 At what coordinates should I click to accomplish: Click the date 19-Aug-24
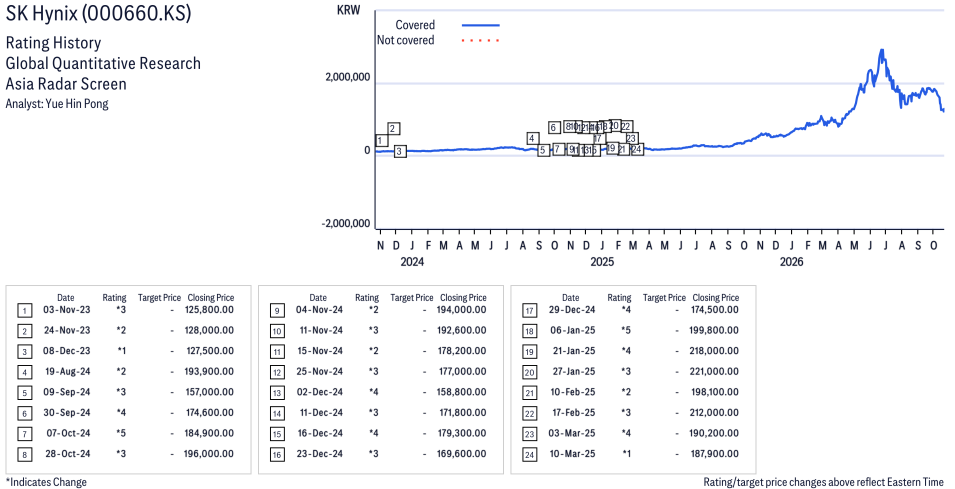66,371
